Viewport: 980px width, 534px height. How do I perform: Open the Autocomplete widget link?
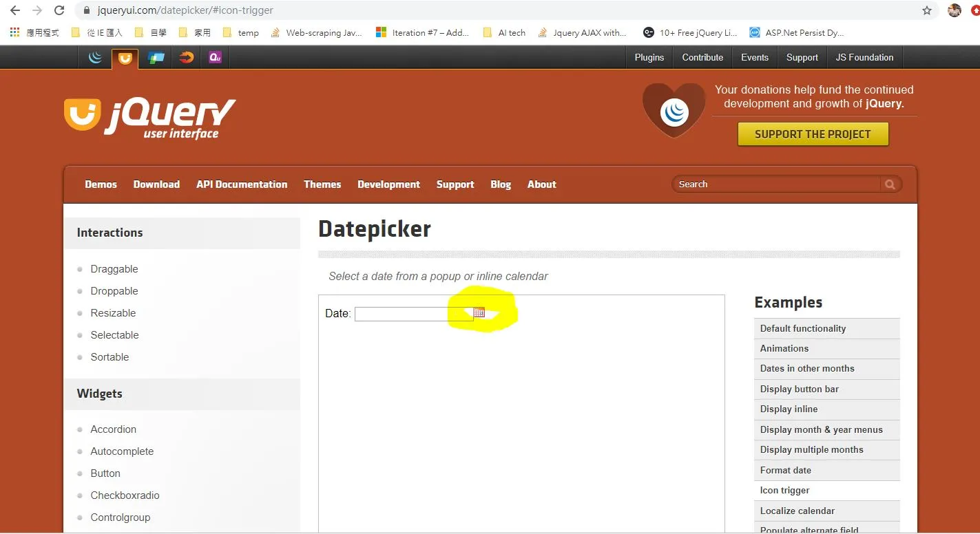(x=122, y=451)
